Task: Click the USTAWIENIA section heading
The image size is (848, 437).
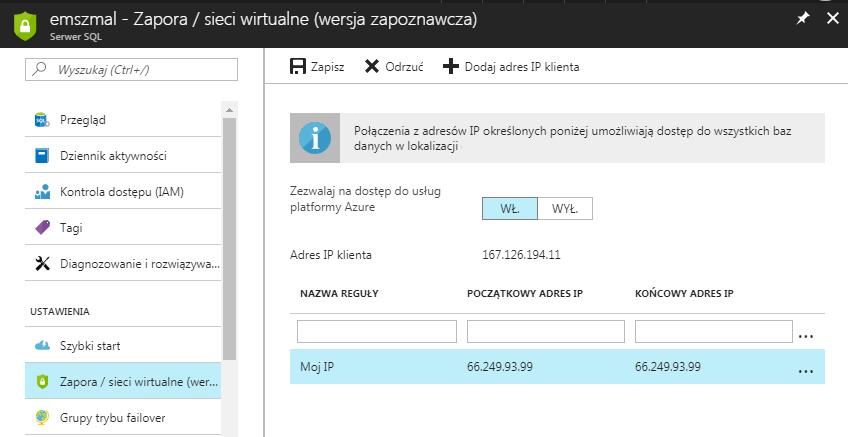Action: 60,312
